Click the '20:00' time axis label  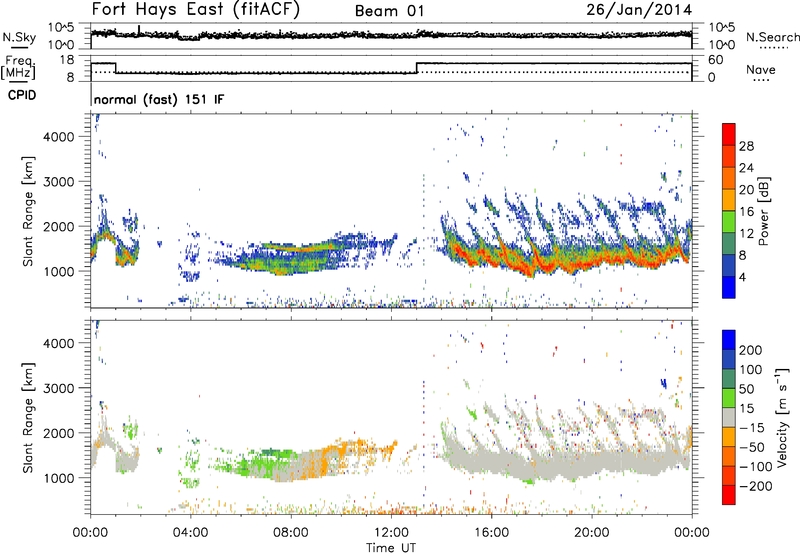pyautogui.click(x=592, y=533)
